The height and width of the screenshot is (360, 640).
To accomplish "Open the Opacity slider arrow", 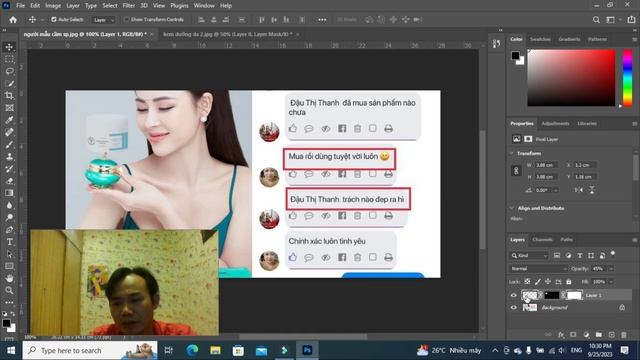I will (611, 269).
